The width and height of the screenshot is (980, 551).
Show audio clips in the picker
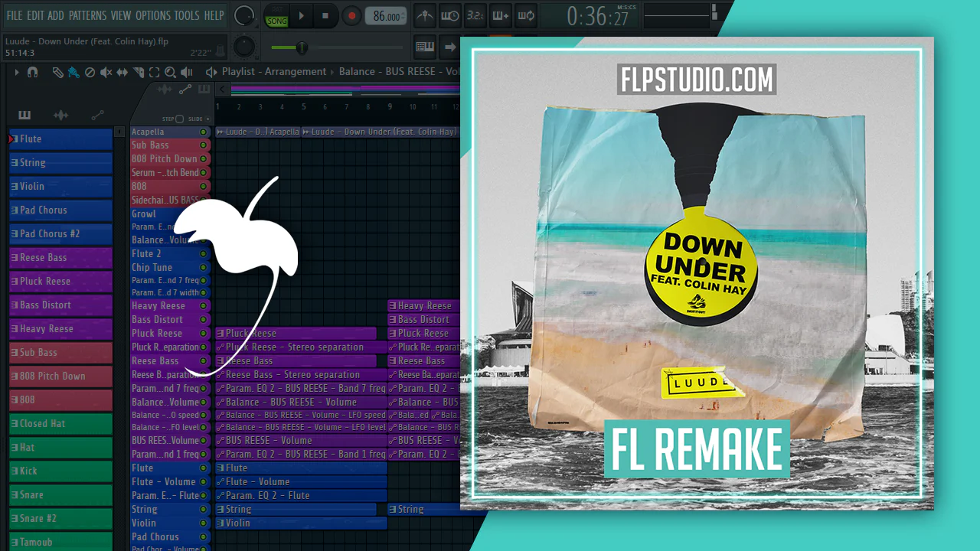[x=60, y=116]
